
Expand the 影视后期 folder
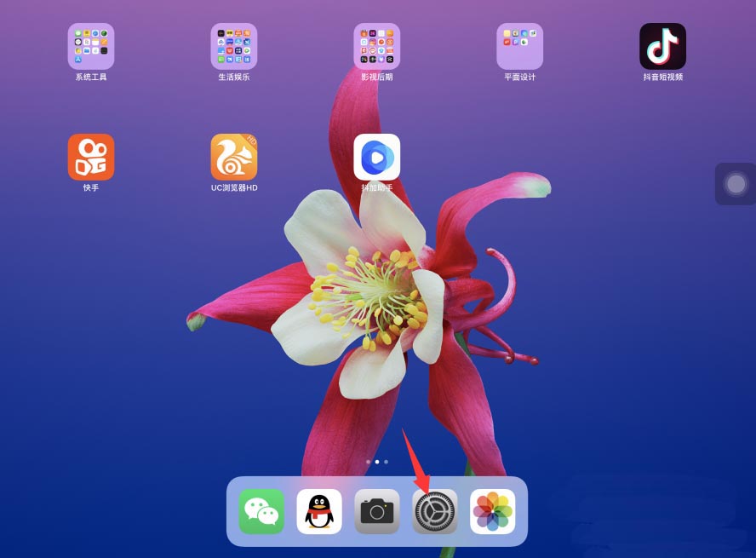click(x=377, y=46)
